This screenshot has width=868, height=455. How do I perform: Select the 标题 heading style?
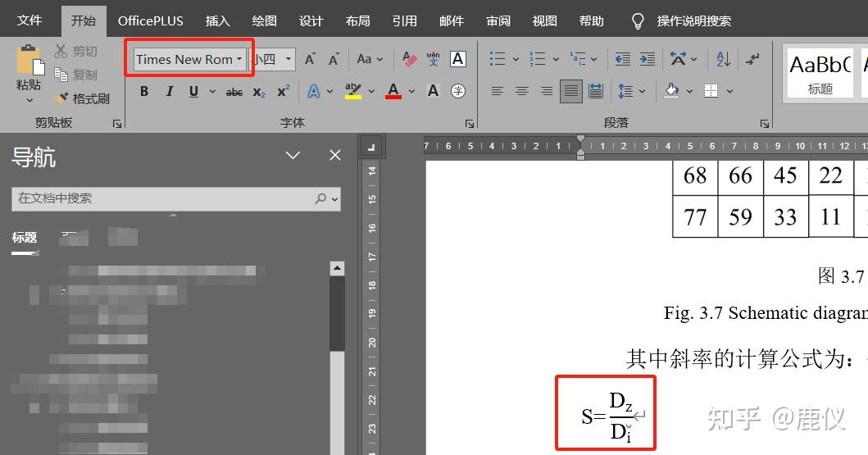coord(820,74)
